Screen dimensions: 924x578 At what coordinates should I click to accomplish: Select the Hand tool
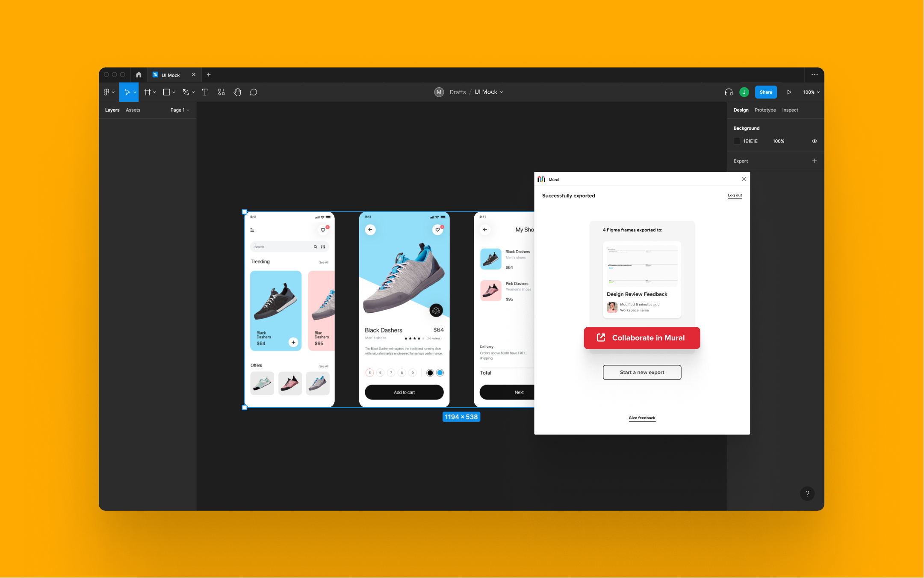[x=237, y=92]
